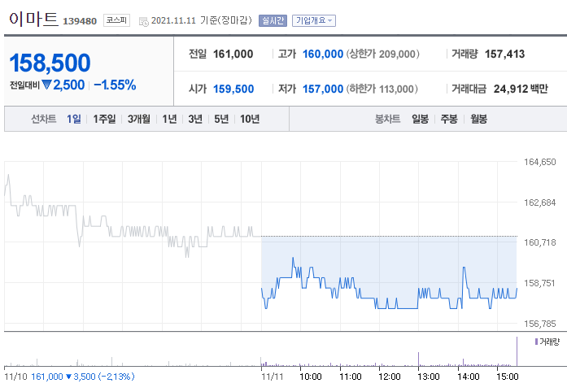The image size is (567, 392).
Task: Select the 1일 line chart tab
Action: (74, 119)
